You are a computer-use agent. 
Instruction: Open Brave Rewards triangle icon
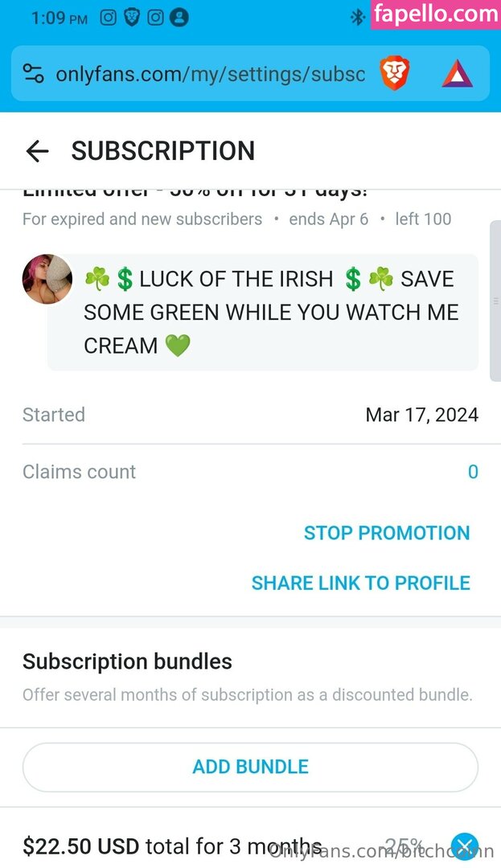point(458,74)
